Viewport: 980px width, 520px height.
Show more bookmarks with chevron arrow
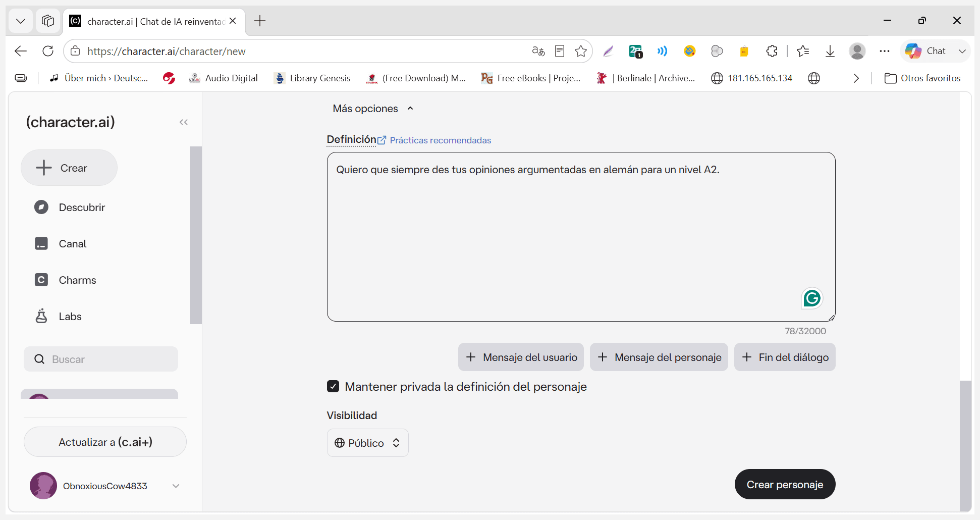point(856,78)
